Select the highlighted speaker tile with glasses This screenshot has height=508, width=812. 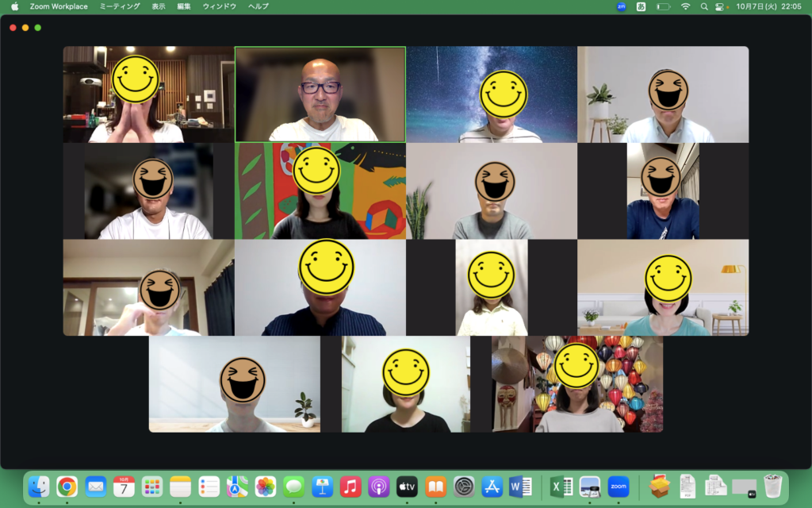pos(320,94)
